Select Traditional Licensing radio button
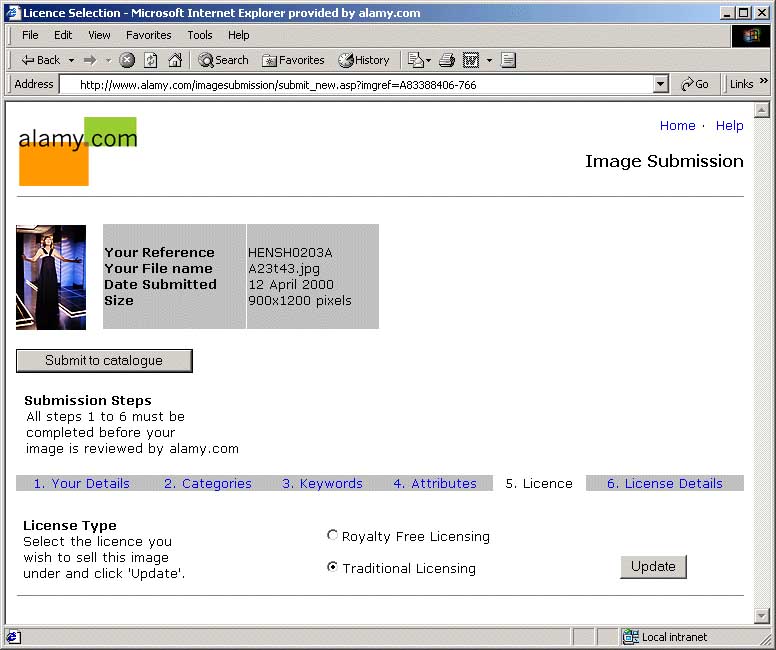This screenshot has width=776, height=650. (x=333, y=567)
